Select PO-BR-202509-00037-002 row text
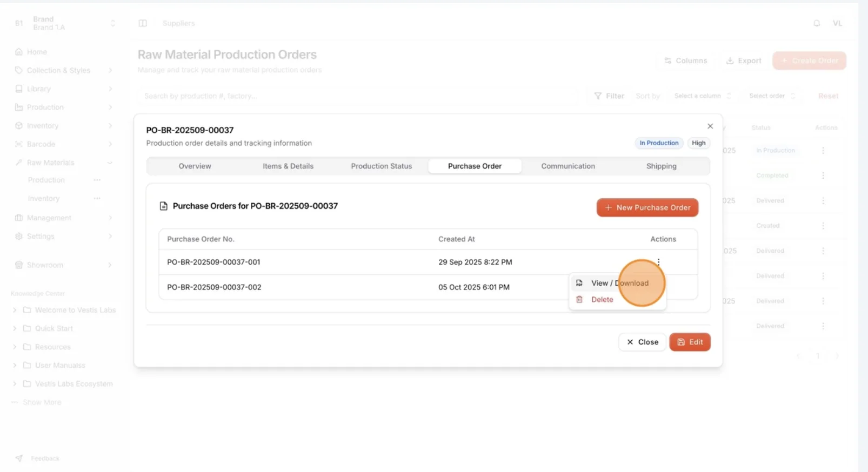Screen dimensions: 868x472 point(214,287)
